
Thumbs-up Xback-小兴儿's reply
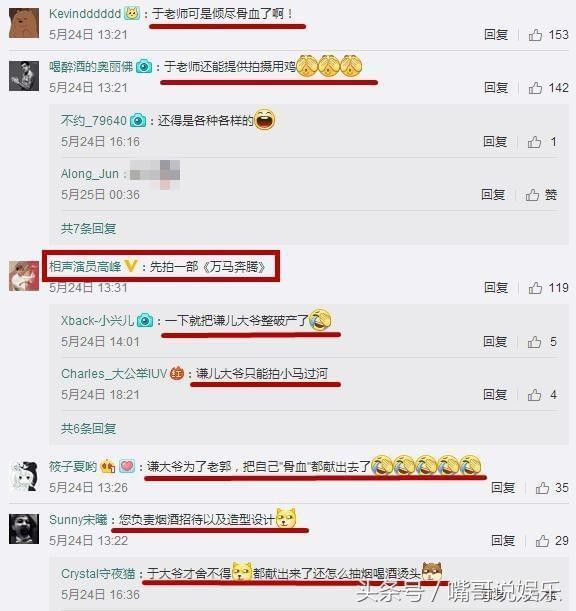(534, 342)
